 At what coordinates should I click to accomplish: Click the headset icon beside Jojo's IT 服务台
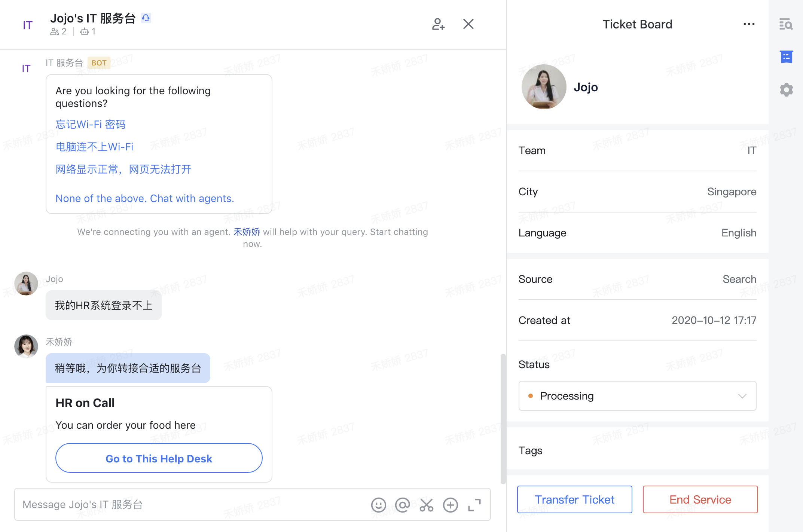[x=146, y=18]
